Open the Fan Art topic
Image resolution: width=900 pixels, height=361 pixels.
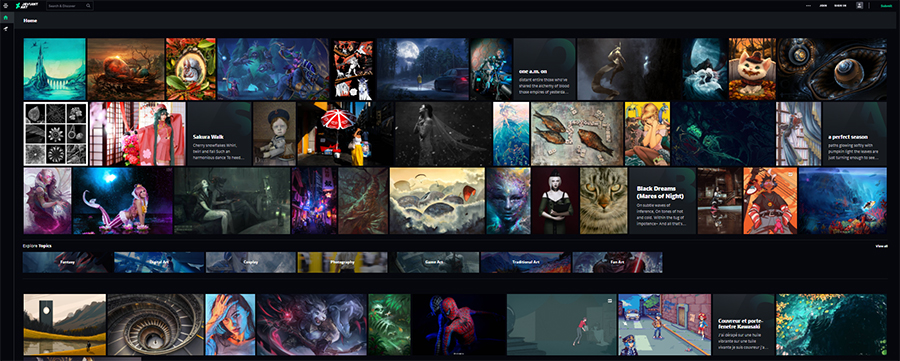618,262
